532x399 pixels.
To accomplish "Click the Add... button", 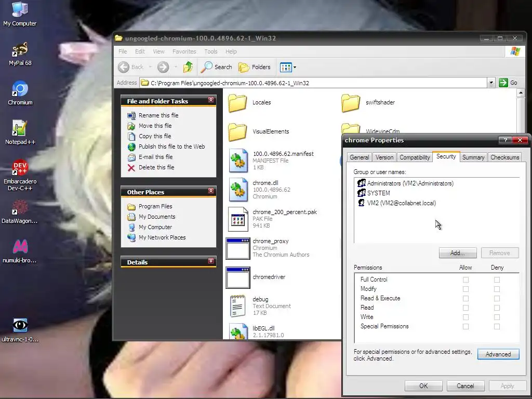I will pyautogui.click(x=457, y=253).
